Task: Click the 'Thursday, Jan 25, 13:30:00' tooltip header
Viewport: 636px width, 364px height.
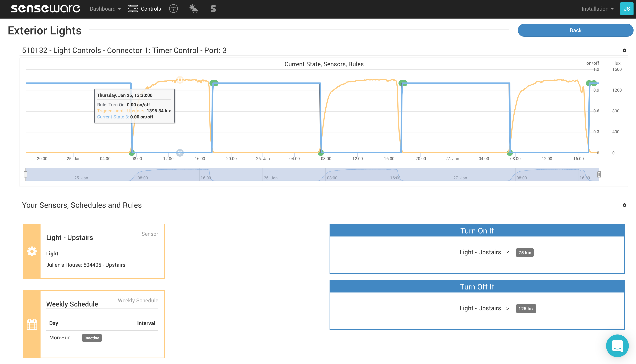Action: (125, 95)
